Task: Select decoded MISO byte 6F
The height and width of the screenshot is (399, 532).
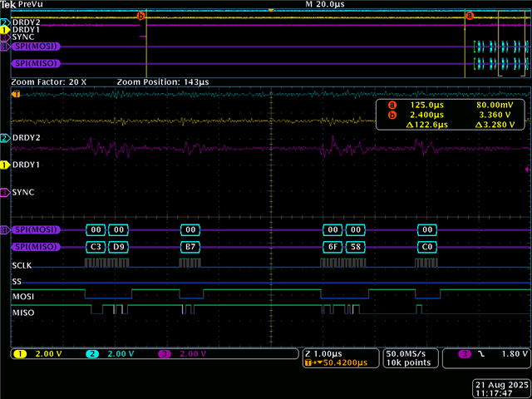Action: pyautogui.click(x=332, y=247)
